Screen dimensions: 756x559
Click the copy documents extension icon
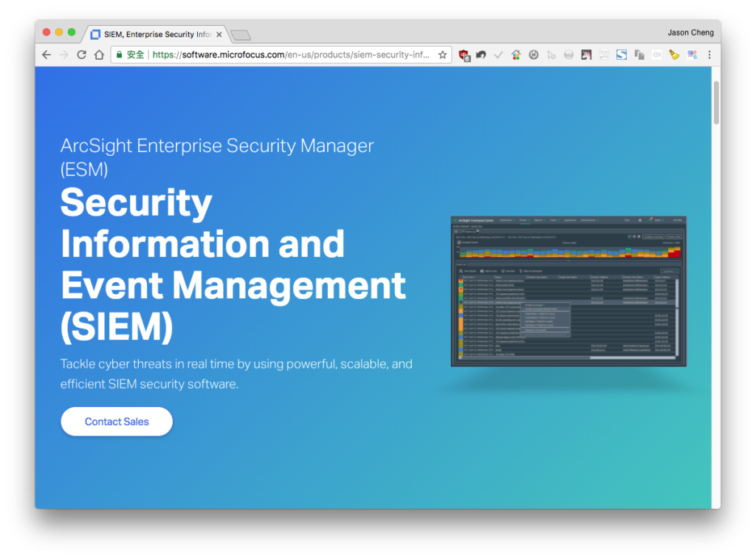tap(639, 55)
